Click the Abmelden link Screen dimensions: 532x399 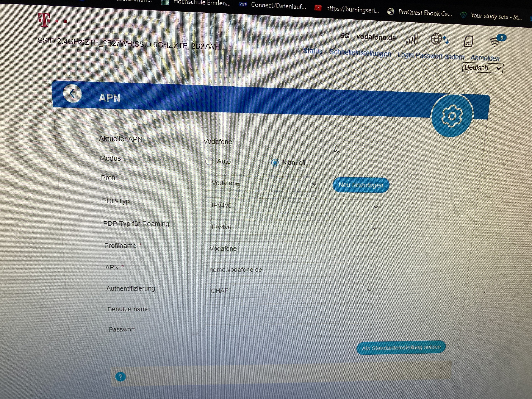click(x=485, y=58)
